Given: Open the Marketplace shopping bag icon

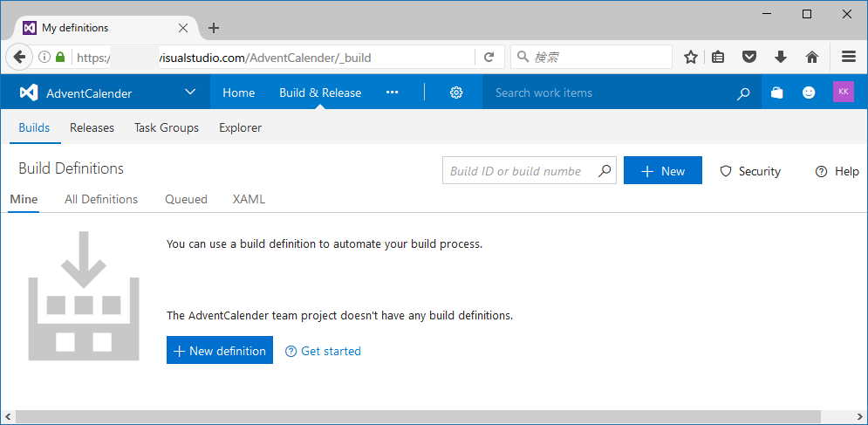Looking at the screenshot, I should pos(776,93).
